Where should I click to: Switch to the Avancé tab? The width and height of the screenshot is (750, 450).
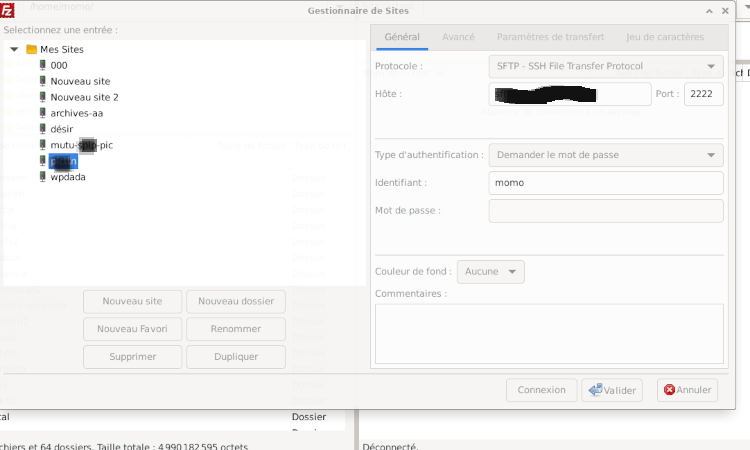458,37
